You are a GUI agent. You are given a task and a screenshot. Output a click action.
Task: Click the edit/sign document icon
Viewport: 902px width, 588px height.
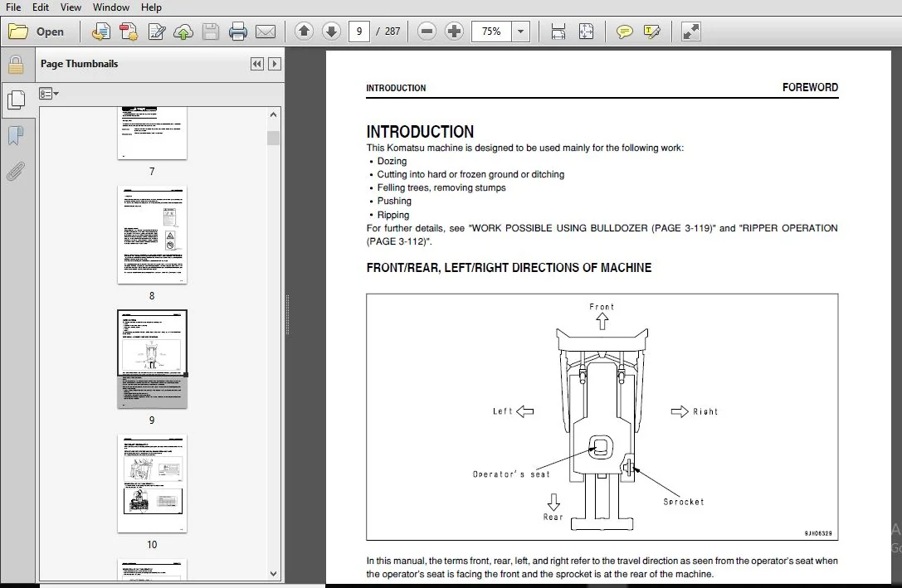(x=157, y=32)
